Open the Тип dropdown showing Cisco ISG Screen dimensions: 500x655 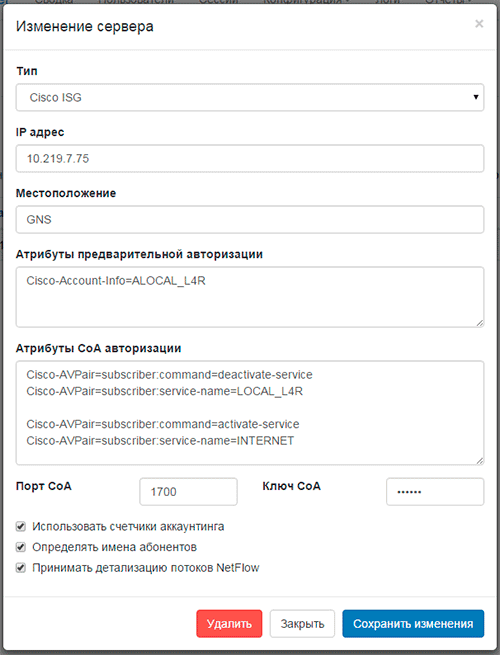point(250,97)
